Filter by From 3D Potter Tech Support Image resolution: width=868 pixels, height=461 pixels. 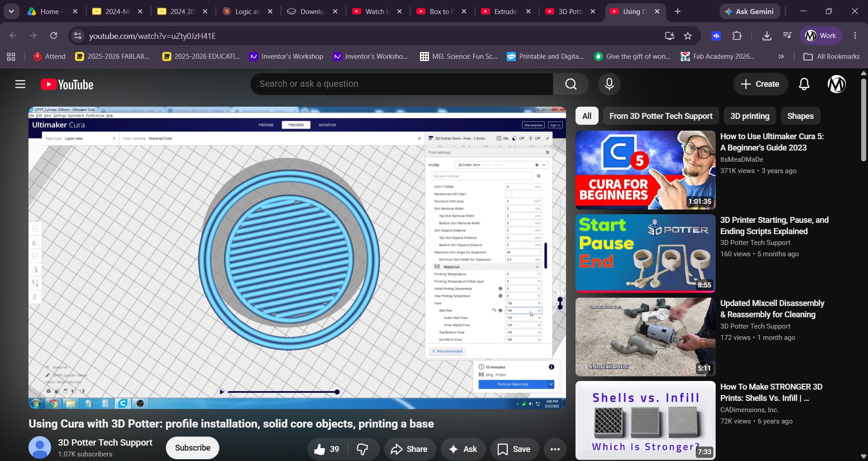coord(661,116)
